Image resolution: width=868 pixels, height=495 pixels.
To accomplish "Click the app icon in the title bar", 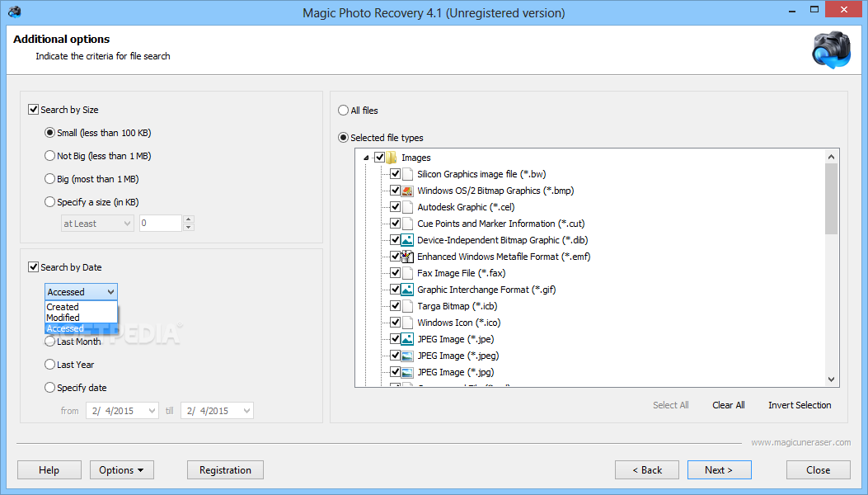I will point(15,12).
